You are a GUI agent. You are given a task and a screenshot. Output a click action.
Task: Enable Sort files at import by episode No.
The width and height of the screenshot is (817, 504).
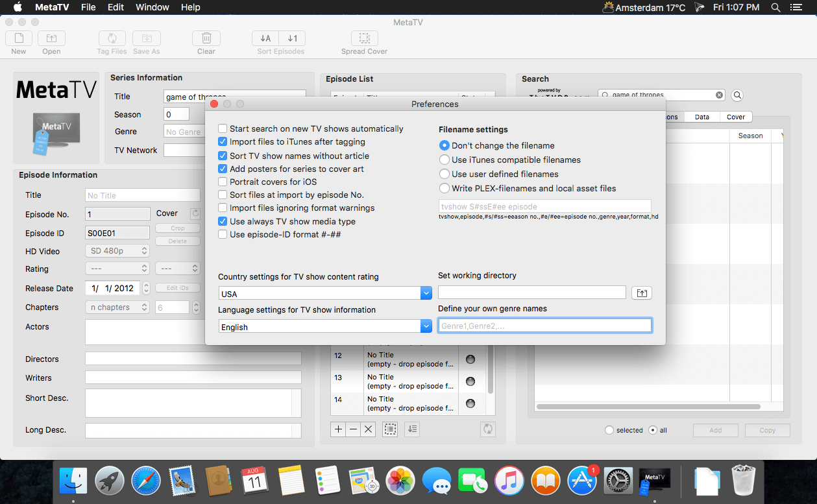click(x=223, y=195)
